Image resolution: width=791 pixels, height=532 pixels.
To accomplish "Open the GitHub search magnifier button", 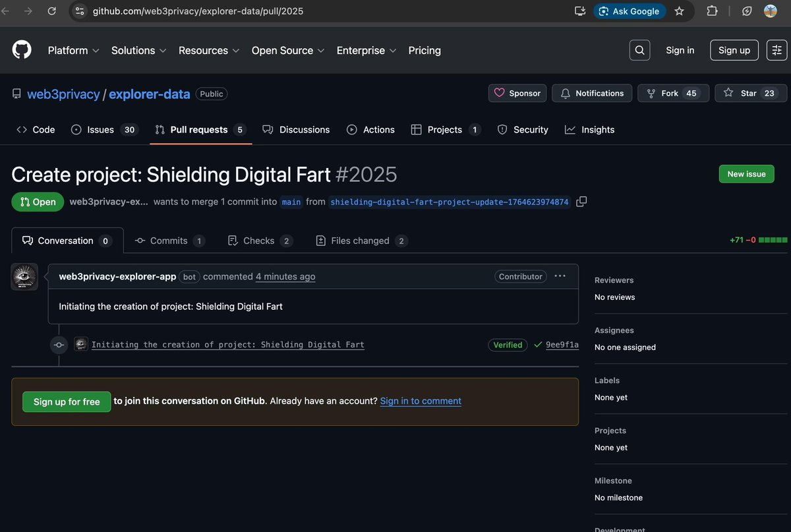I will coord(639,50).
